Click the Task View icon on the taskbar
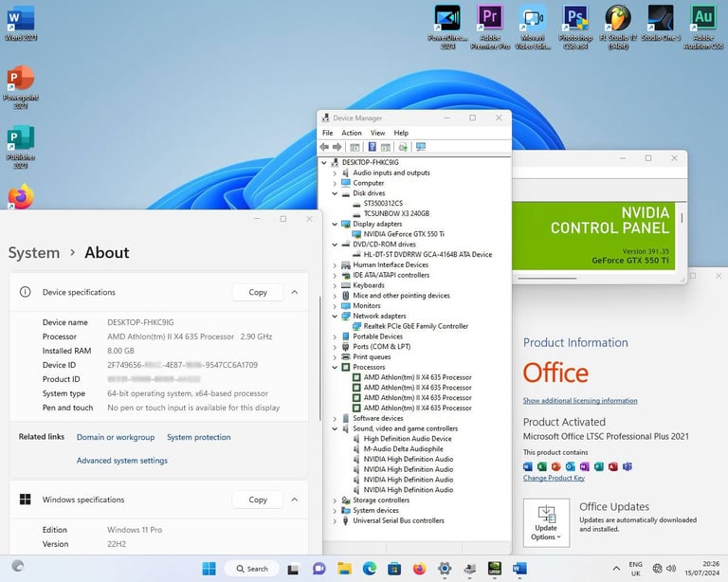Screen dimensions: 728x582 [x=293, y=569]
